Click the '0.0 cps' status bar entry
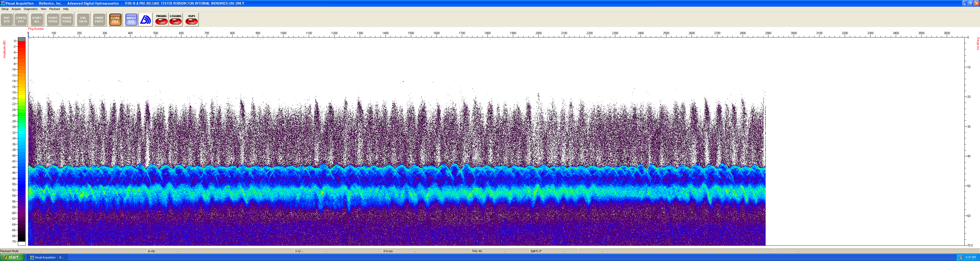This screenshot has width=980, height=261. coord(388,251)
